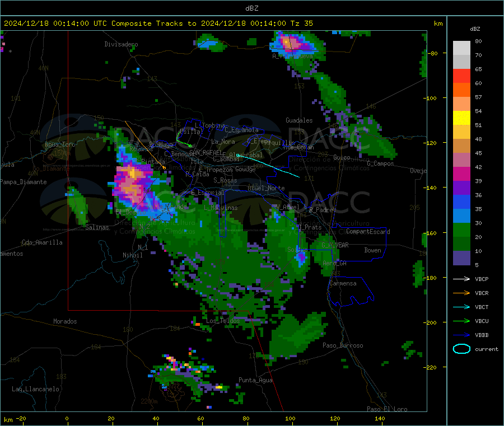Screen dimensions: 504x426
Task: Select the red 65-60 dBZ color swatch
Action: click(461, 76)
